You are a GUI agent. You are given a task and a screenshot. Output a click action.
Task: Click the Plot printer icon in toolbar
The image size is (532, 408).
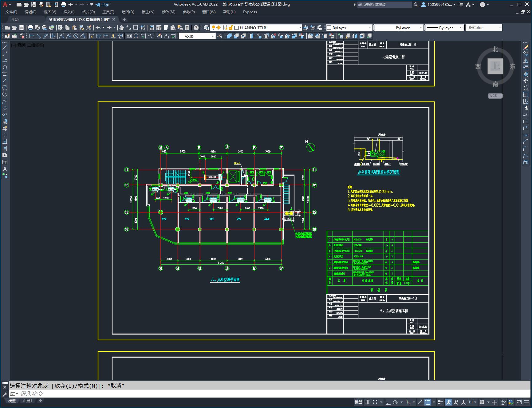coord(30,28)
